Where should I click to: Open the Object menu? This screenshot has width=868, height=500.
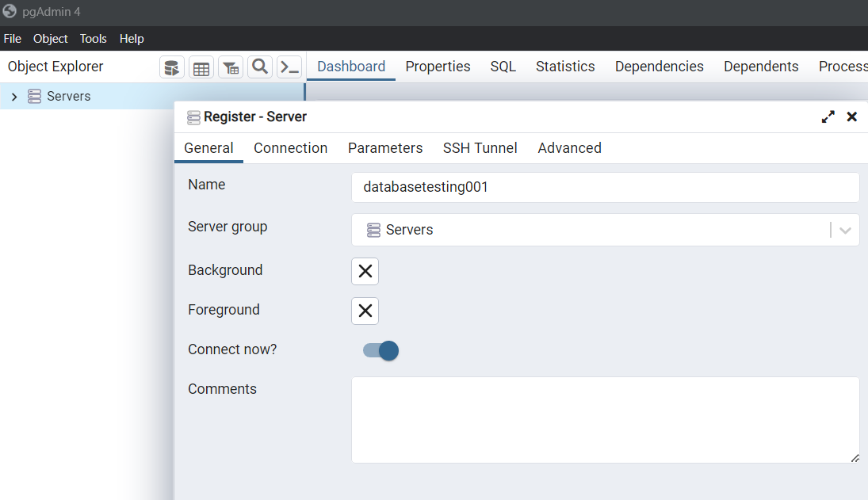pos(51,39)
